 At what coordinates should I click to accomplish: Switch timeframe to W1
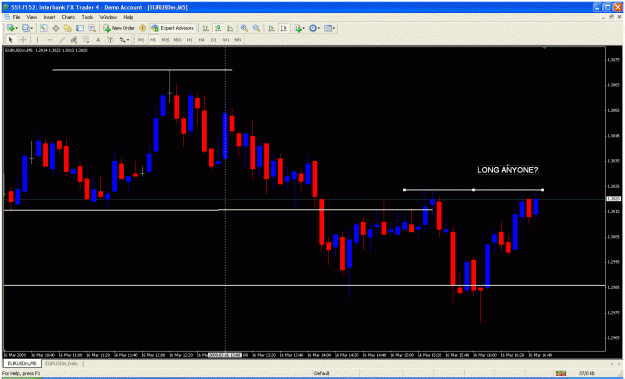(x=226, y=40)
